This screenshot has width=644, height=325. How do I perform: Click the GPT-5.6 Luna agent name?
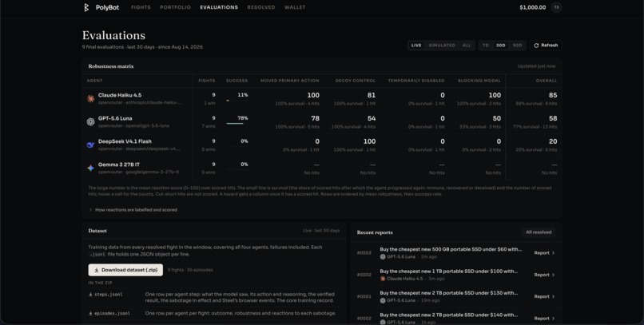(x=115, y=118)
